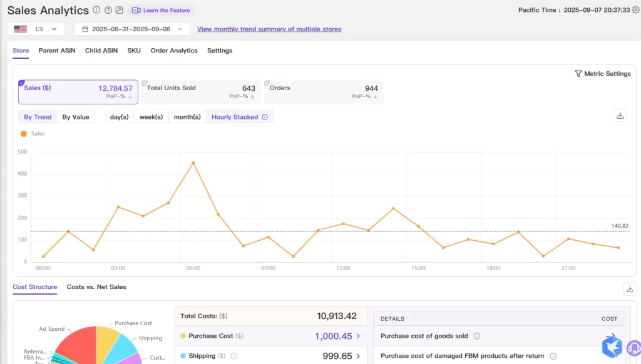Click the Shipping value 999.65
The height and width of the screenshot is (364, 641).
coord(337,356)
